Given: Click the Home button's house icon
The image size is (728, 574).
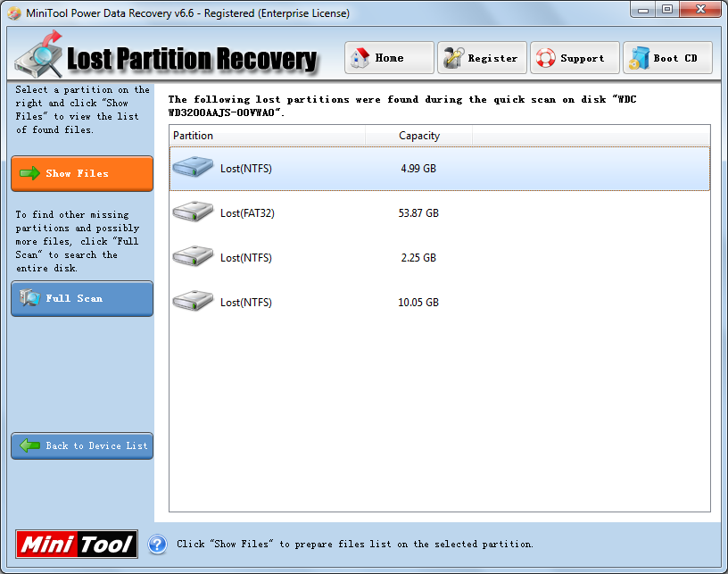Looking at the screenshot, I should pyautogui.click(x=360, y=58).
